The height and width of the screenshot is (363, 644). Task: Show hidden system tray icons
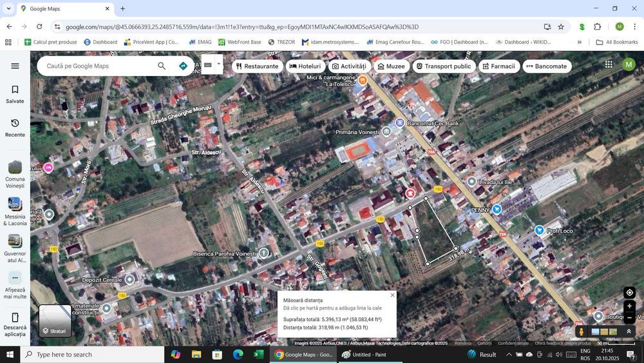(509, 355)
